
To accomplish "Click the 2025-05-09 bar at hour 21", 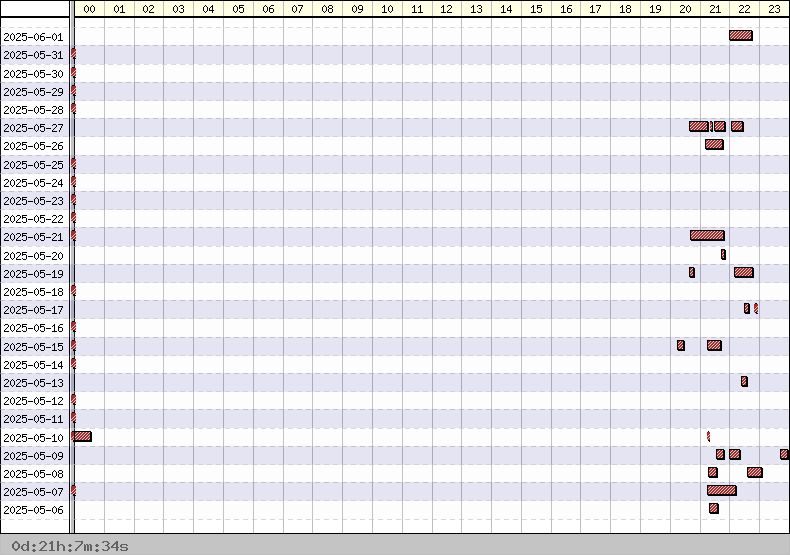I will [x=720, y=454].
